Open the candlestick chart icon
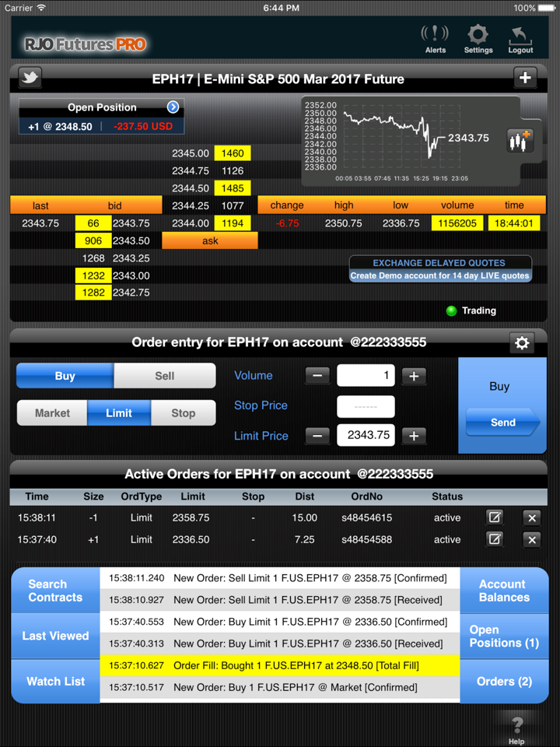This screenshot has width=560, height=747. (520, 141)
